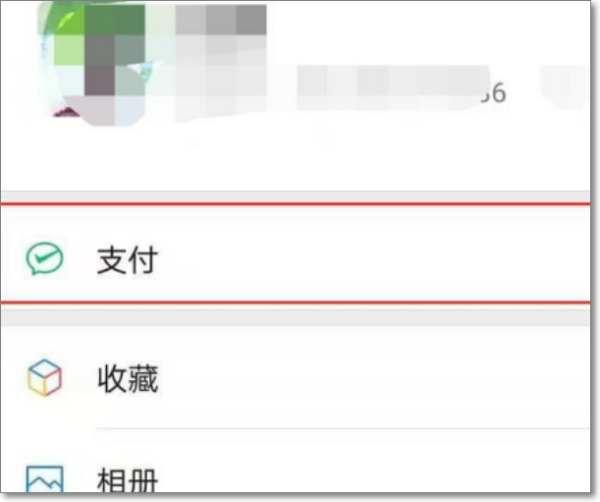Tap the right end of the 支付 row

pos(555,253)
